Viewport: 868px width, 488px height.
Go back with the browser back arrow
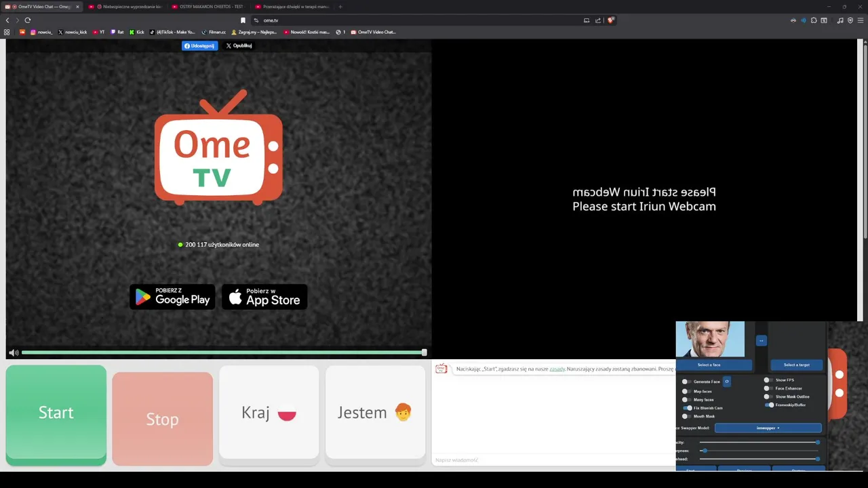tap(7, 20)
